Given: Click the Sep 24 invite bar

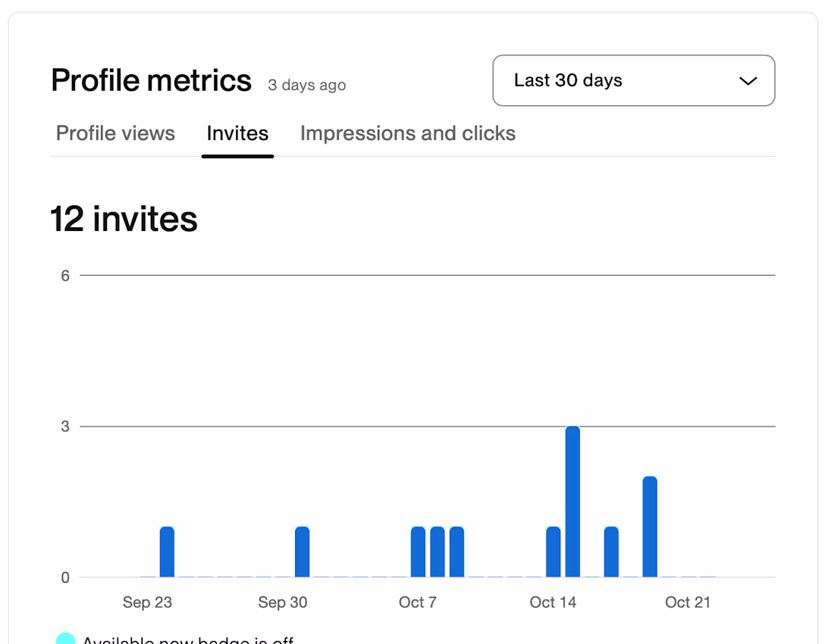Looking at the screenshot, I should (167, 552).
